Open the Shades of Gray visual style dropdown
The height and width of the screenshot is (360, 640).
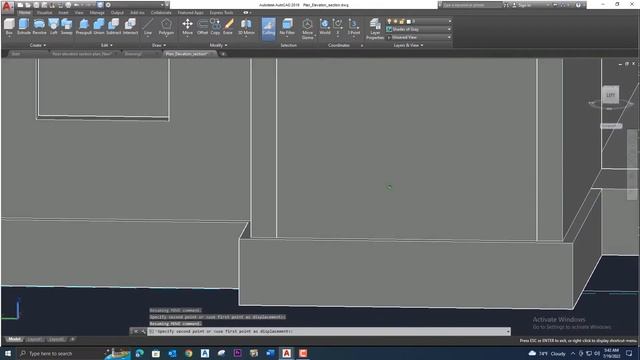(x=419, y=29)
